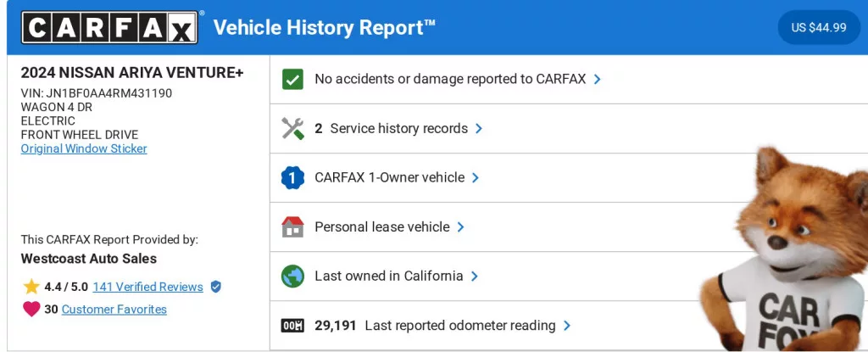Open the Customer Favorites link

pos(114,310)
